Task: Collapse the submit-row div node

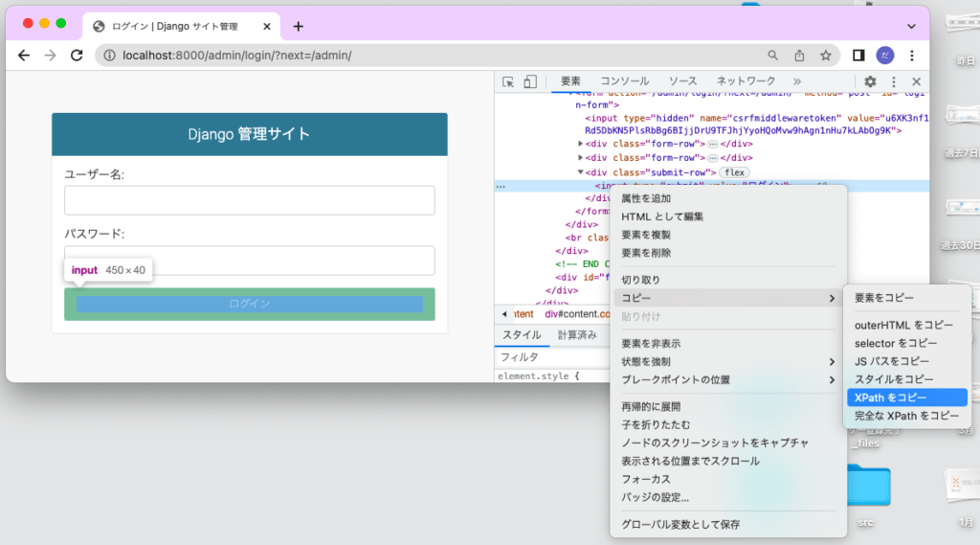Action: 580,172
